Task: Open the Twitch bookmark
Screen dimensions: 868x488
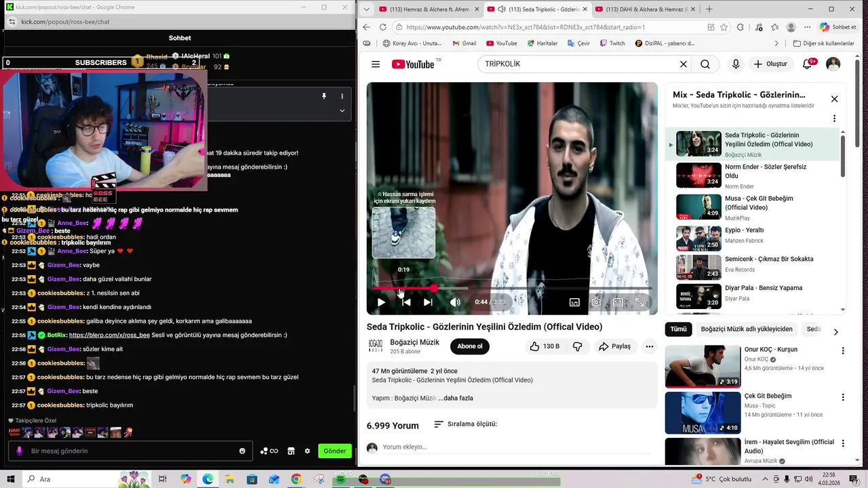Action: click(x=612, y=43)
